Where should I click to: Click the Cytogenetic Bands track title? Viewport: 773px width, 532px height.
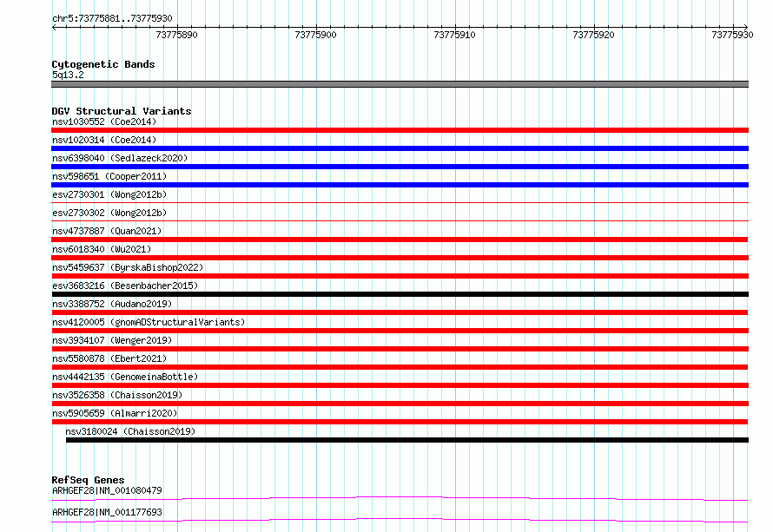pos(103,64)
